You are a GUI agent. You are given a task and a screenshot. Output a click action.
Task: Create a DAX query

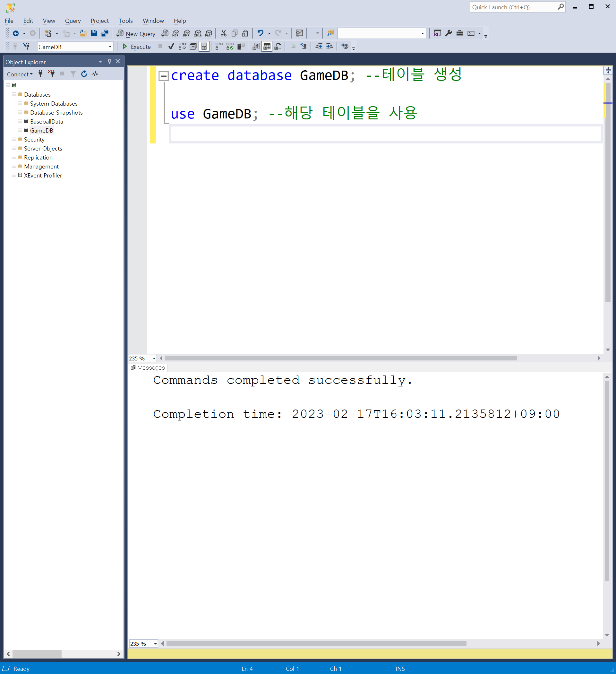[x=209, y=33]
